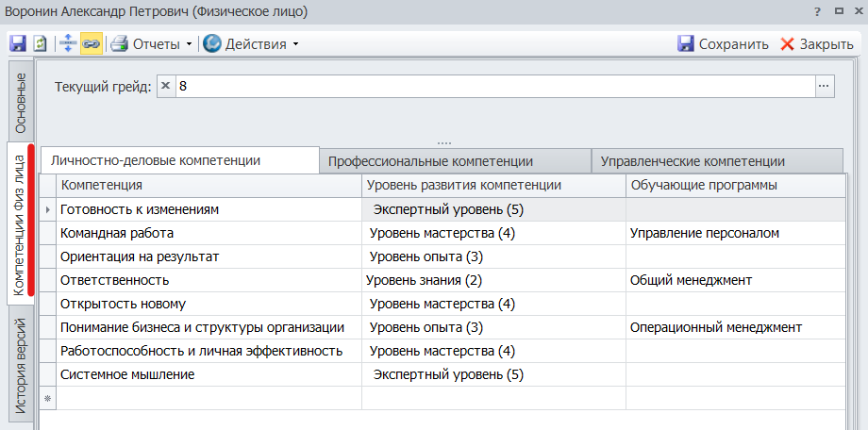Click the blue Действия round icon
868x430 pixels.
212,43
